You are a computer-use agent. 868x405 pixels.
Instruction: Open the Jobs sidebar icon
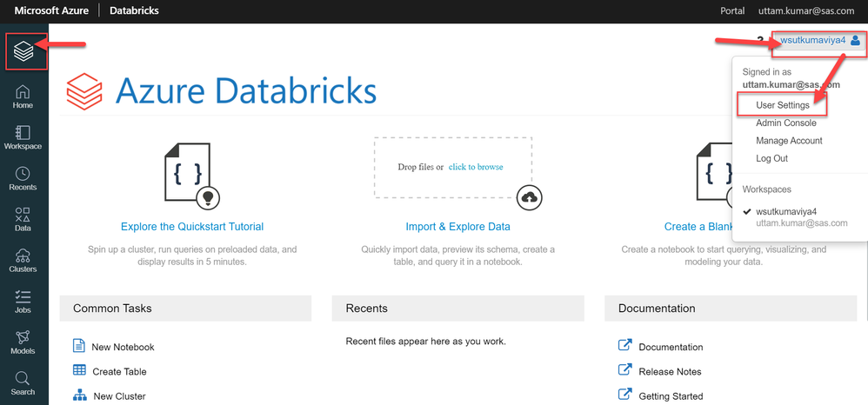23,301
